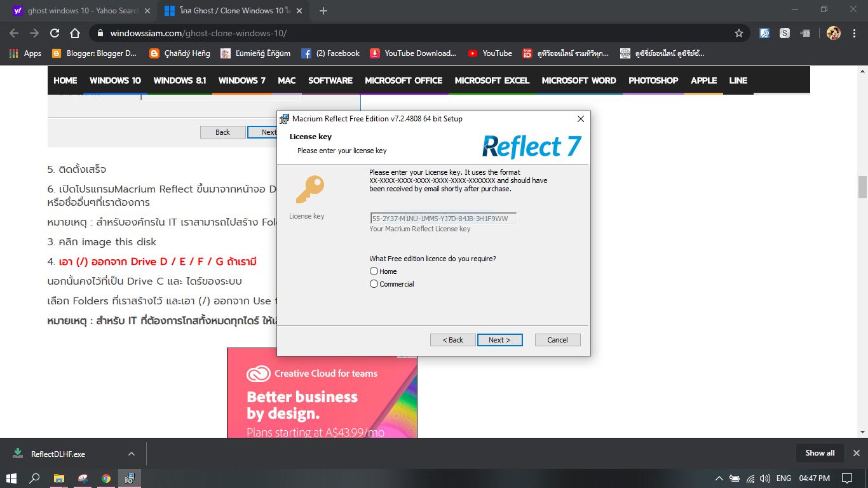
Task: Click the installer taskbar icon
Action: (x=130, y=478)
